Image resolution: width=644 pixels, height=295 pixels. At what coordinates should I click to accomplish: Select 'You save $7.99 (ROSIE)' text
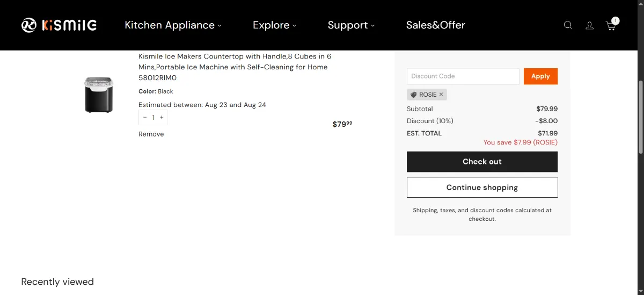tap(521, 142)
